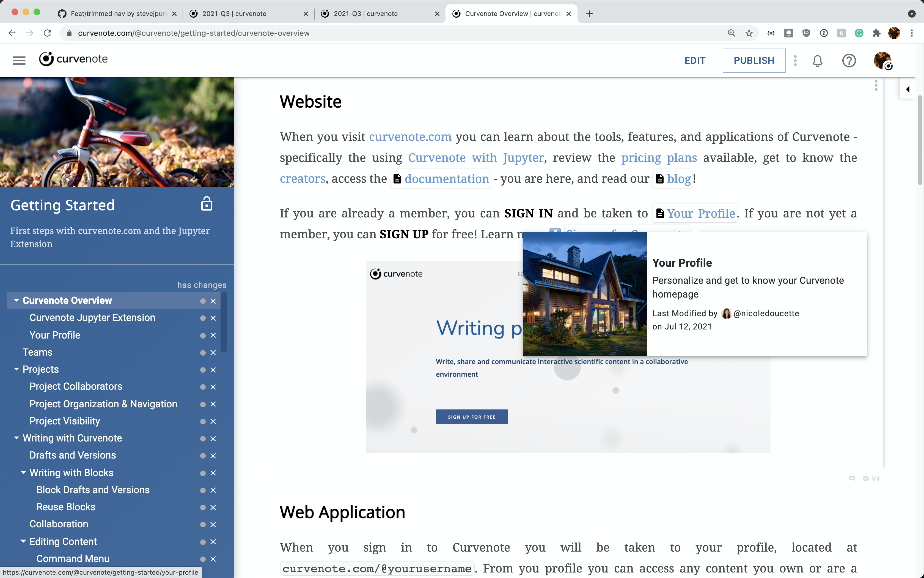Open the block options three-dot menu
The image size is (924, 578).
[x=876, y=85]
